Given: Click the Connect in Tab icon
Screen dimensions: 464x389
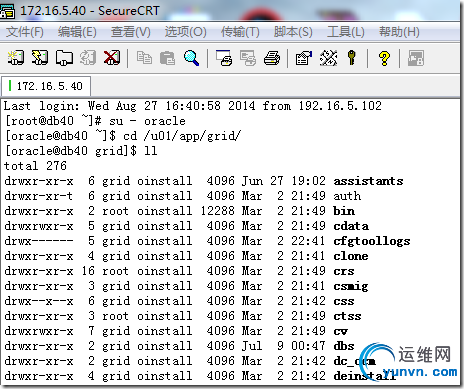Looking at the screenshot, I should coord(64,58).
